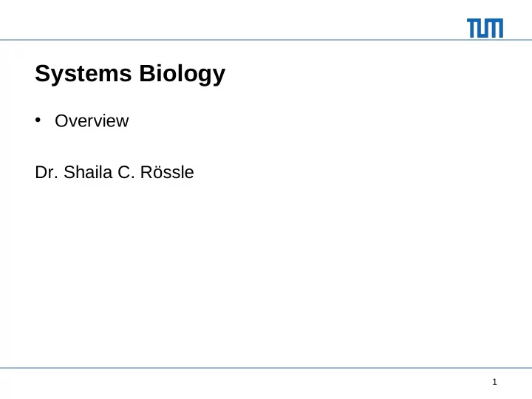The width and height of the screenshot is (532, 399).
Task: Click the Dr. prefix in the author line
Action: point(47,172)
